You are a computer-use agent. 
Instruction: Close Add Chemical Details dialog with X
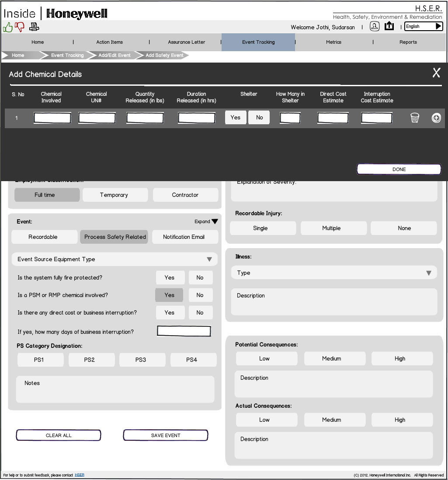tap(436, 73)
